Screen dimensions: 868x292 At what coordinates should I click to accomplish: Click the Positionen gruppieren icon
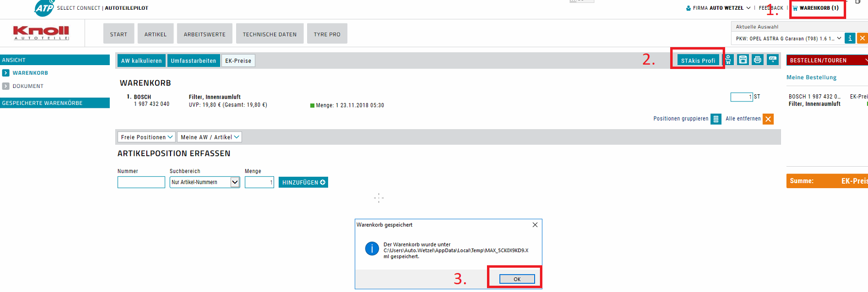[716, 119]
